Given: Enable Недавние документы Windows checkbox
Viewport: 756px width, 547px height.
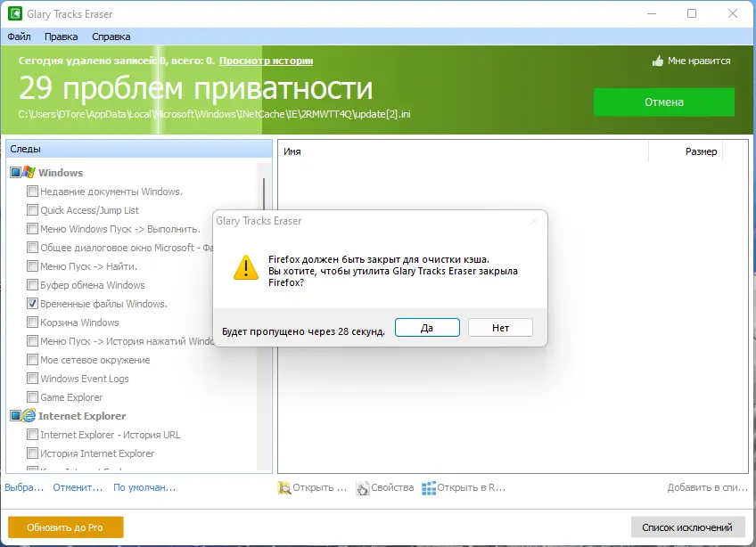Looking at the screenshot, I should pos(32,191).
